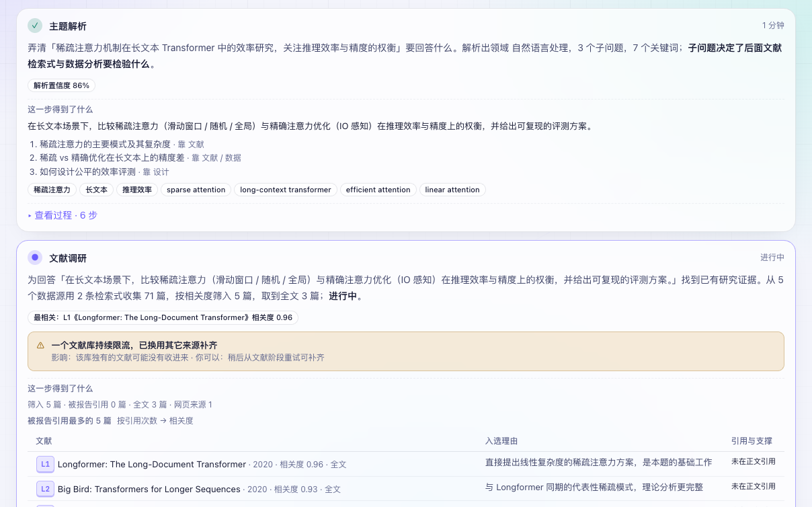Click 这一步得到了什么 heading in 文献调研 card

[60, 388]
